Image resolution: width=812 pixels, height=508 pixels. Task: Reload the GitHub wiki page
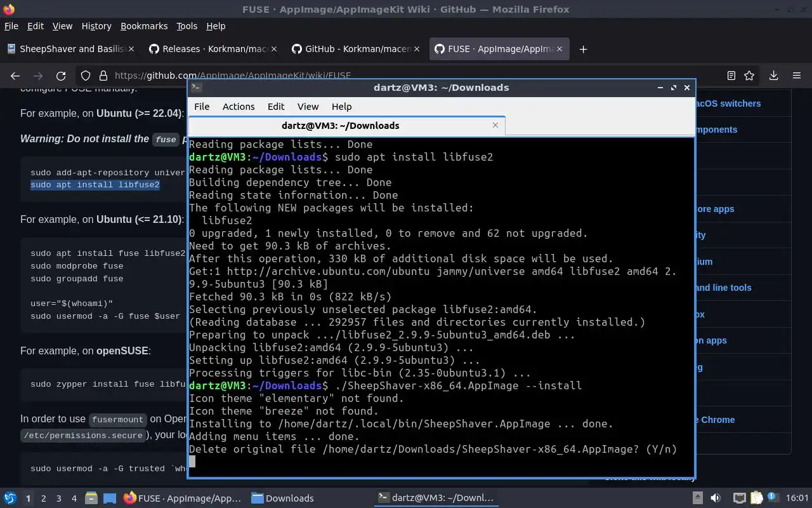61,76
